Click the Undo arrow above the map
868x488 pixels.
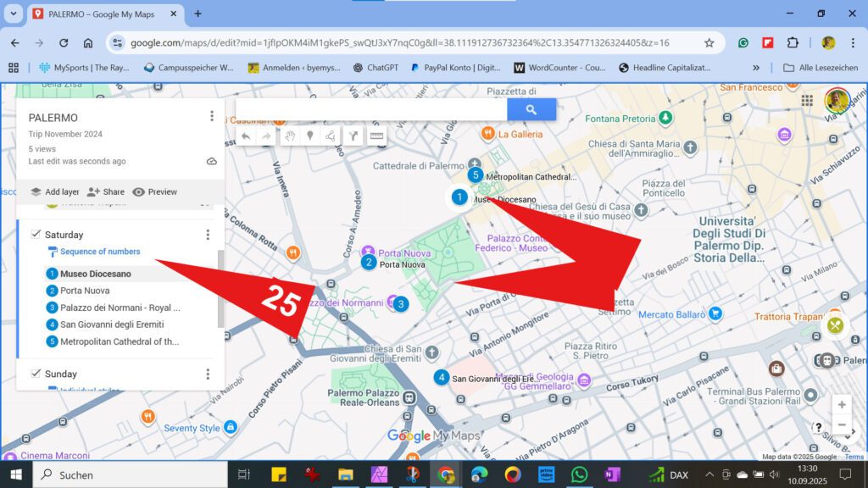[x=246, y=136]
